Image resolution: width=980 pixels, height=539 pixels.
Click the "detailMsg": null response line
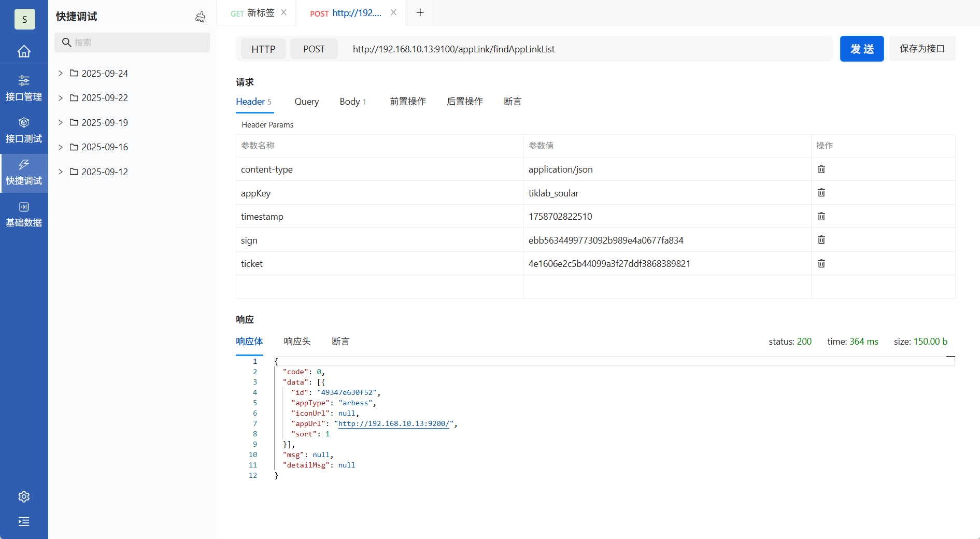pos(319,465)
